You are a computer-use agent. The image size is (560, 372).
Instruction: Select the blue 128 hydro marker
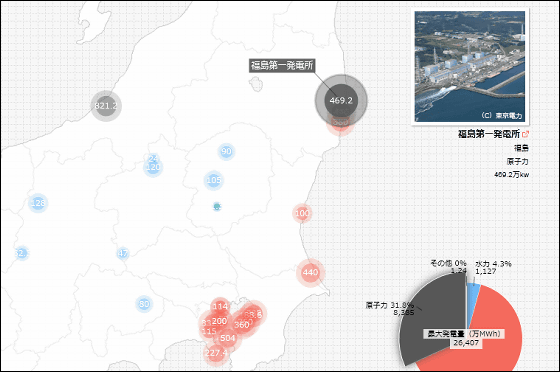point(38,203)
